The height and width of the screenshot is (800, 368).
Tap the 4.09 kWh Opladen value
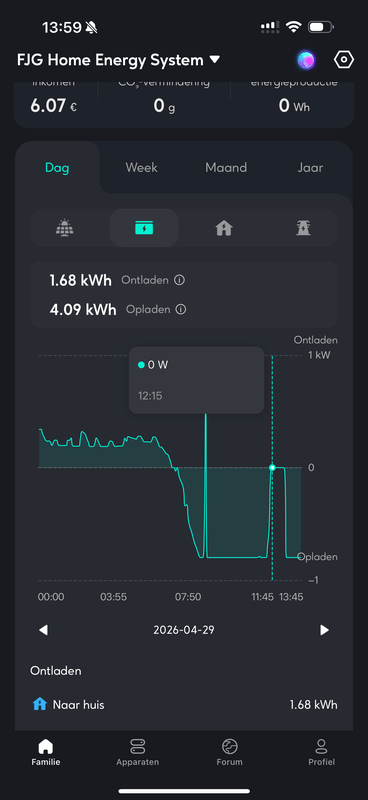pyautogui.click(x=83, y=309)
